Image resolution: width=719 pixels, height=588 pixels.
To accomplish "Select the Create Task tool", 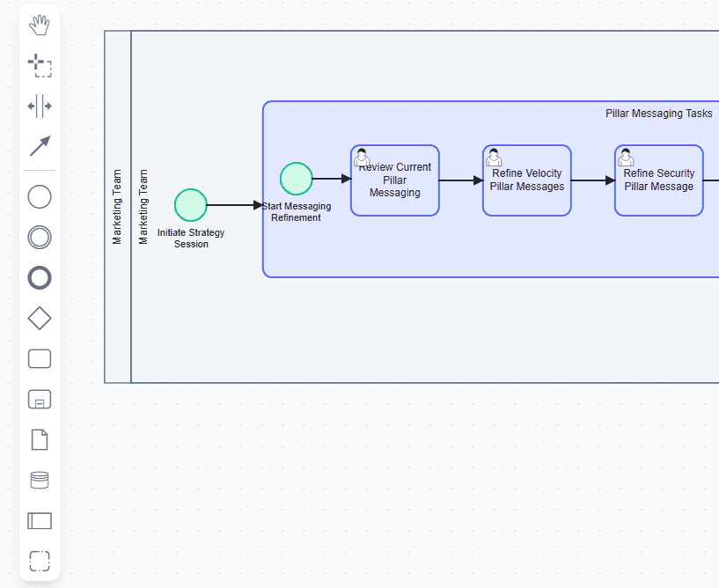I will point(39,358).
